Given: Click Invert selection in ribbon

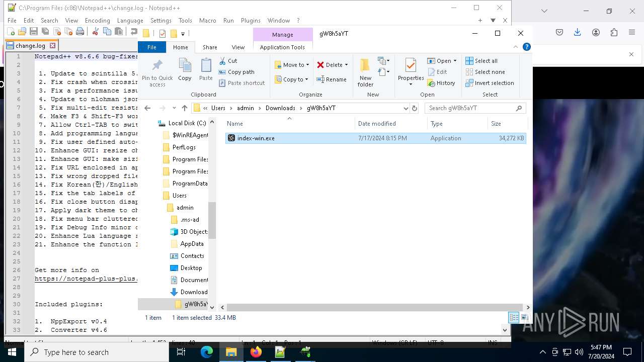Looking at the screenshot, I should 490,83.
